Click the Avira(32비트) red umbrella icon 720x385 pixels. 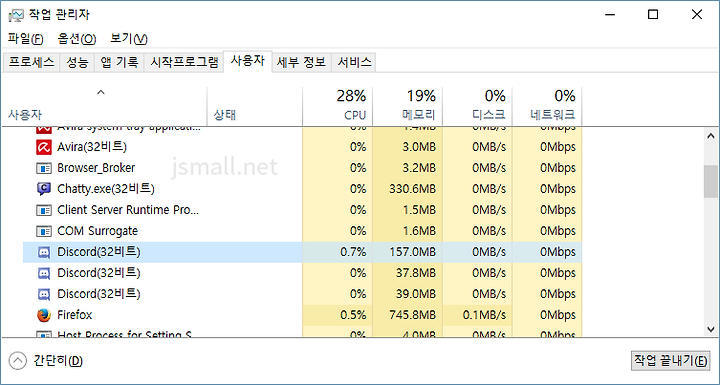[44, 147]
